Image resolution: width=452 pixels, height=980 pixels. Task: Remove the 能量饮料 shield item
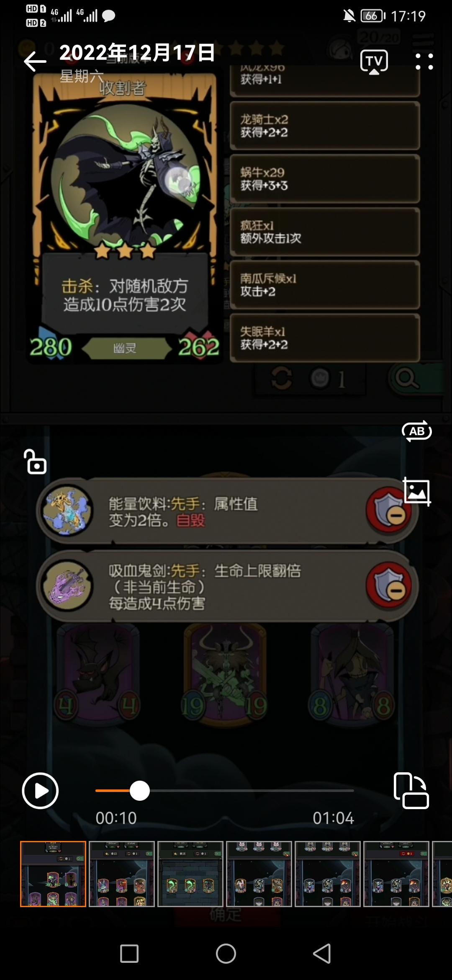click(x=389, y=510)
